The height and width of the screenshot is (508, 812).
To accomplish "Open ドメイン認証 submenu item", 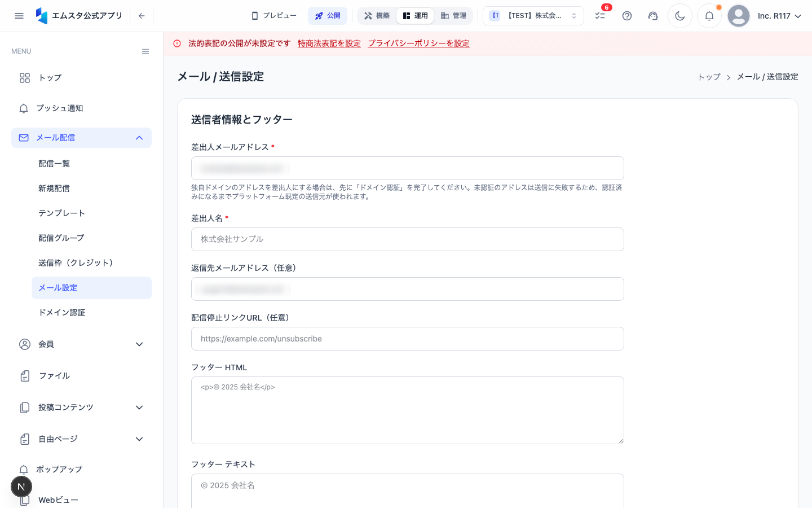I will pyautogui.click(x=91, y=313).
